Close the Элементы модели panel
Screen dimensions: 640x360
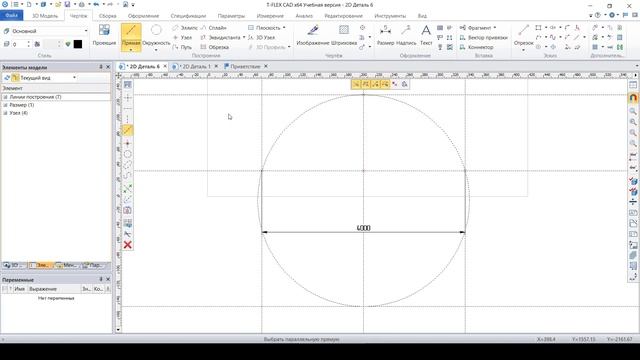pyautogui.click(x=108, y=67)
